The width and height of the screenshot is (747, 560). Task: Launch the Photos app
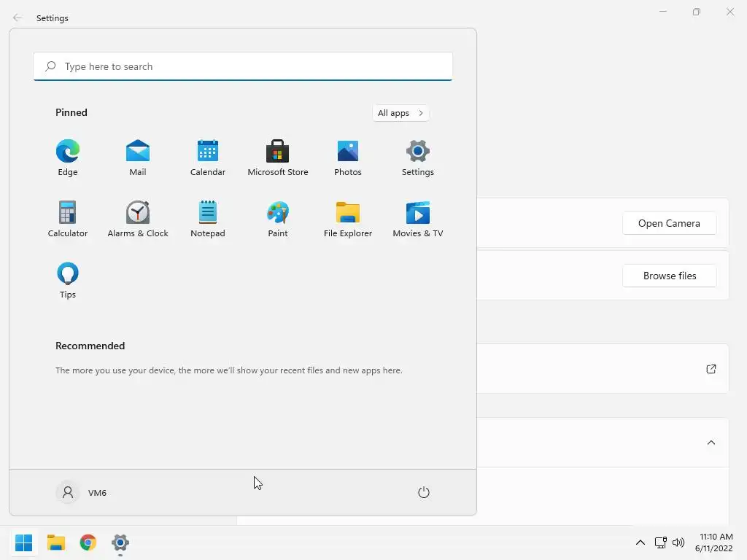348,158
